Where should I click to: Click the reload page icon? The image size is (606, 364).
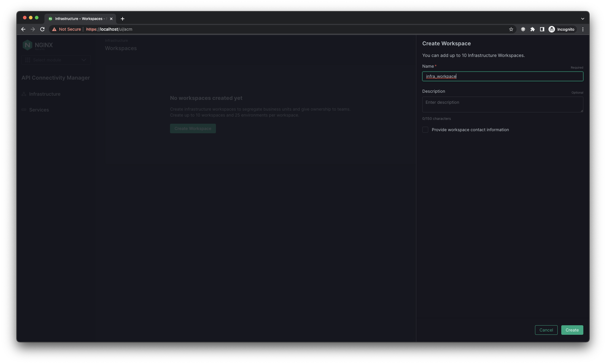(x=42, y=29)
